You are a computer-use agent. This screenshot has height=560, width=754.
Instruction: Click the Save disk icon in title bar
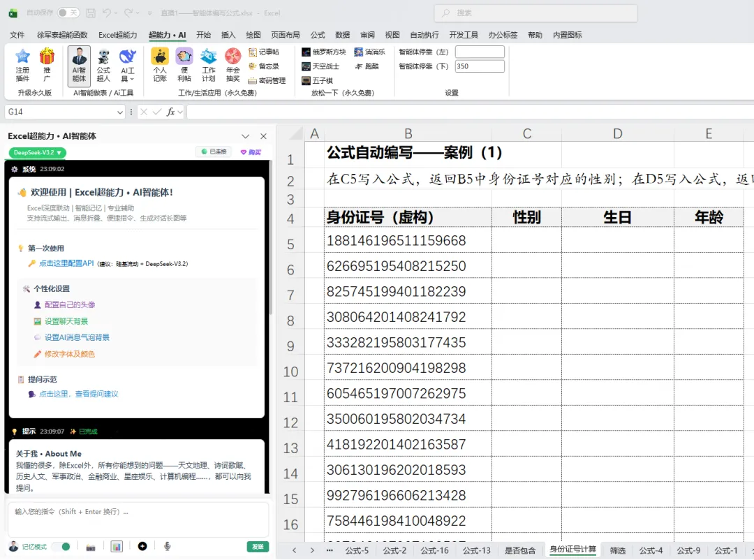pos(90,13)
